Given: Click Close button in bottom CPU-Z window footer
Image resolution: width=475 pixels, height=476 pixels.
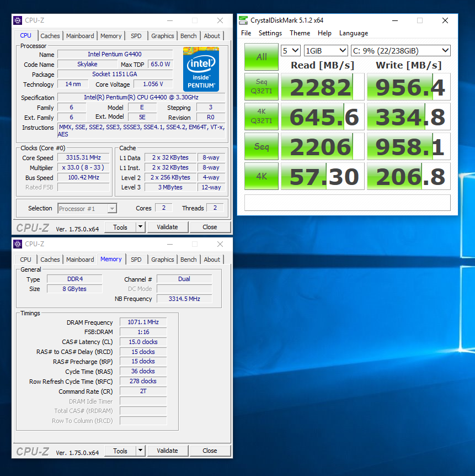Looking at the screenshot, I should tap(210, 451).
